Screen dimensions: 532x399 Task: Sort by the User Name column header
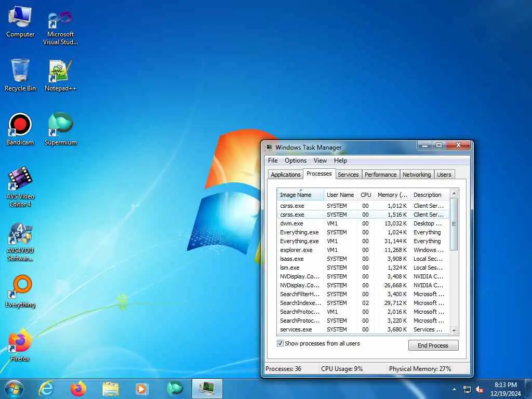340,195
